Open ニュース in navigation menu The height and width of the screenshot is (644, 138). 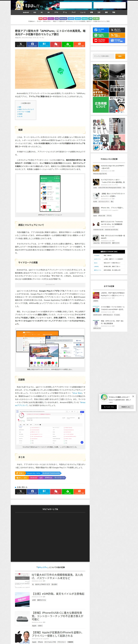(x=83, y=12)
